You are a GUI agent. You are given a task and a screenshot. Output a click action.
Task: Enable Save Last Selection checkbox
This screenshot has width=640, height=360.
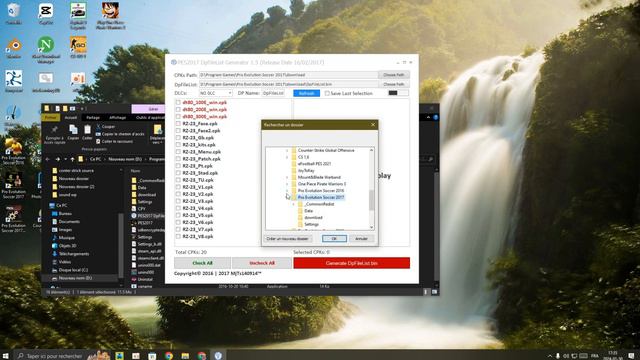click(x=327, y=93)
